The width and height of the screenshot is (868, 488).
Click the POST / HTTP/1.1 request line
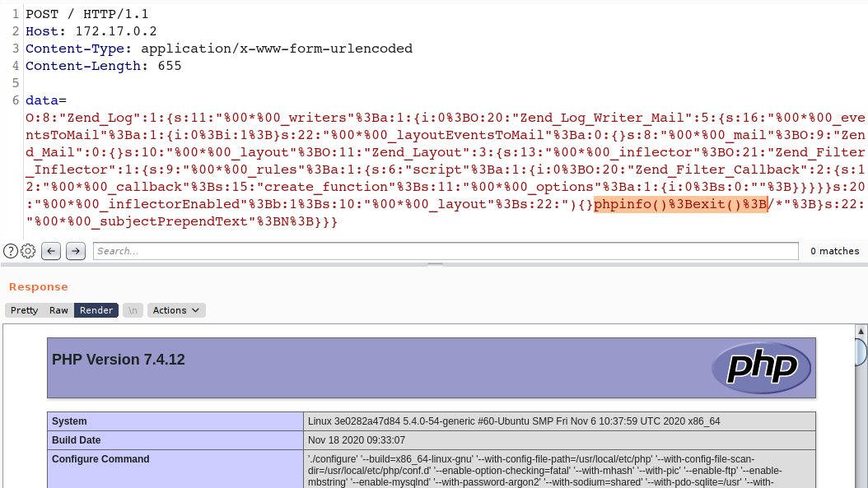pos(87,14)
